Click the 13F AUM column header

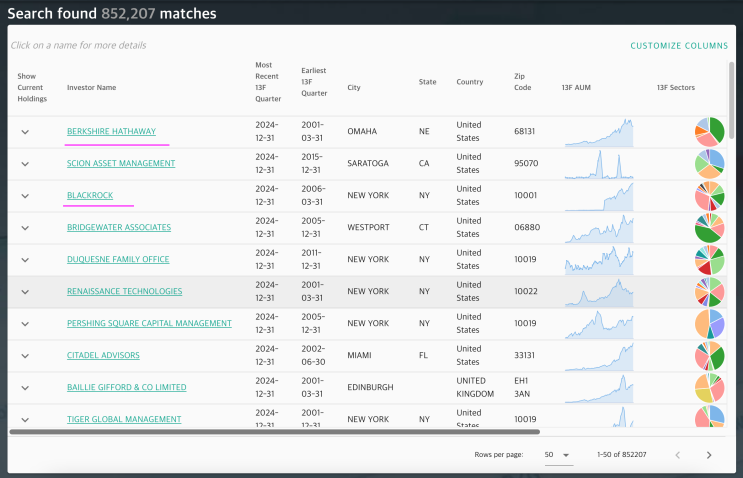[576, 88]
